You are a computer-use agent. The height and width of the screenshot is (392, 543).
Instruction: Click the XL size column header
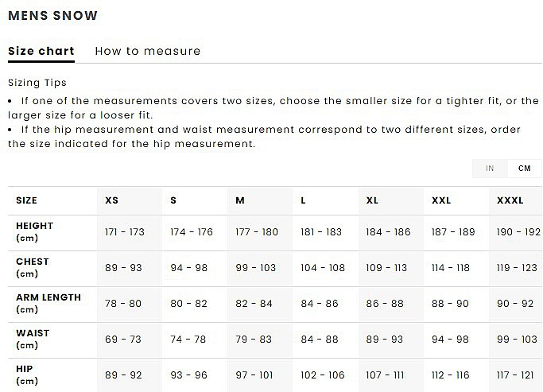[x=372, y=200]
